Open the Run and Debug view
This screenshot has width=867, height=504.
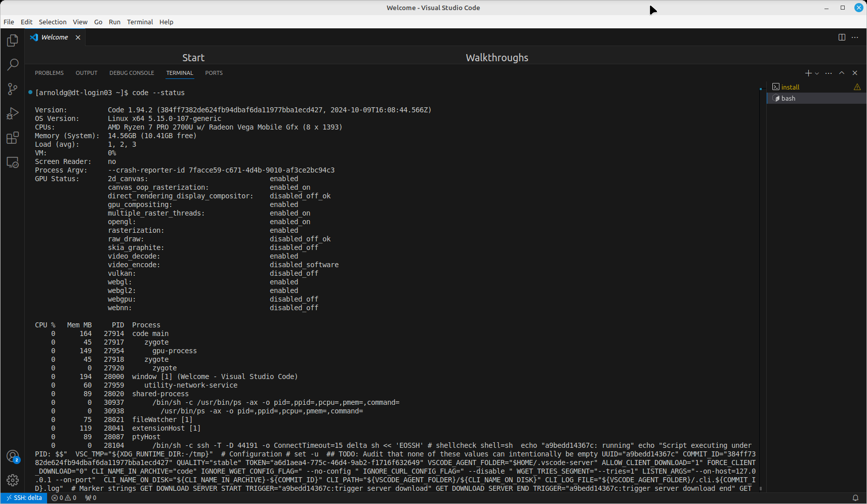click(x=13, y=113)
